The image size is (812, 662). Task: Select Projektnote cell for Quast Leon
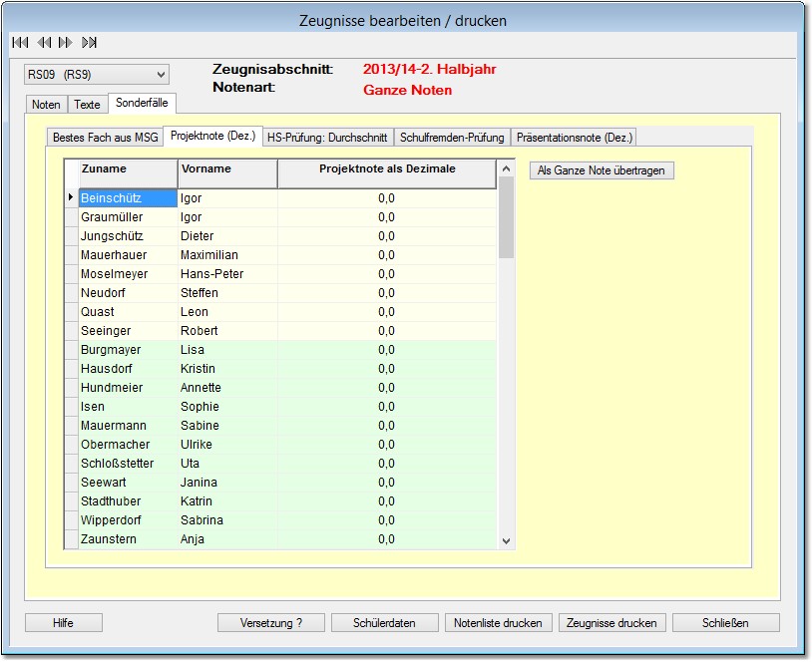coord(386,312)
